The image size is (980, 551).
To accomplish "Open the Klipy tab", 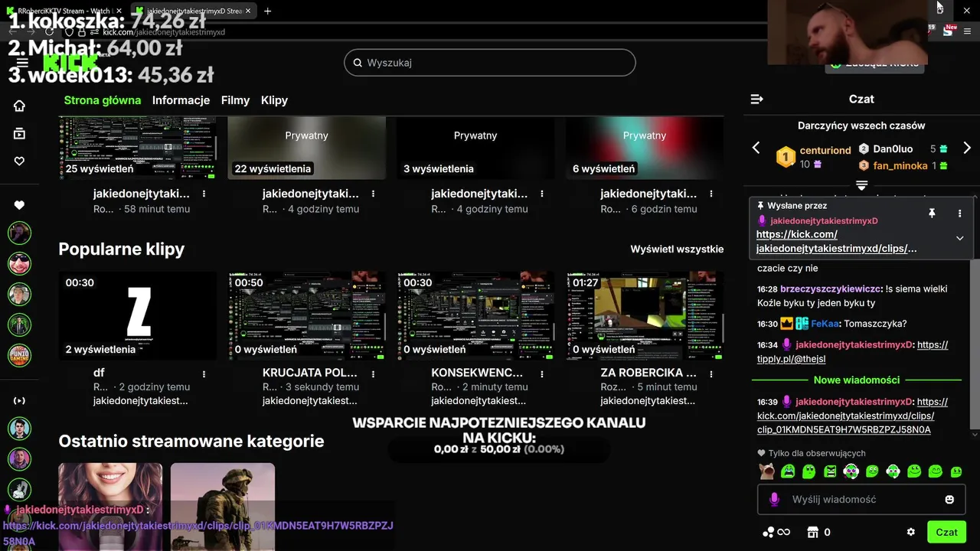I will tap(274, 100).
